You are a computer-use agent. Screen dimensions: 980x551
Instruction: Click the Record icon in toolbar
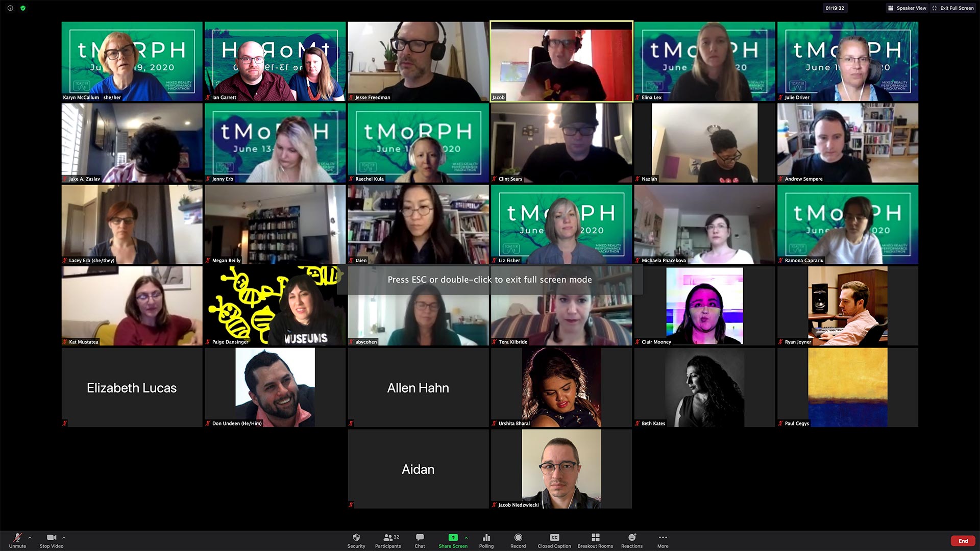pos(517,537)
